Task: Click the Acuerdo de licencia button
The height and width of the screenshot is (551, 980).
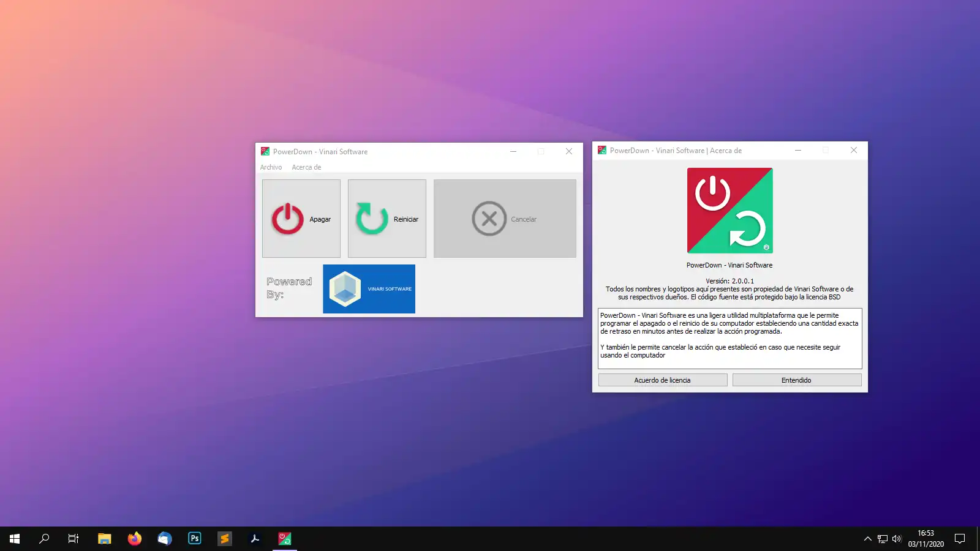Action: click(x=663, y=380)
